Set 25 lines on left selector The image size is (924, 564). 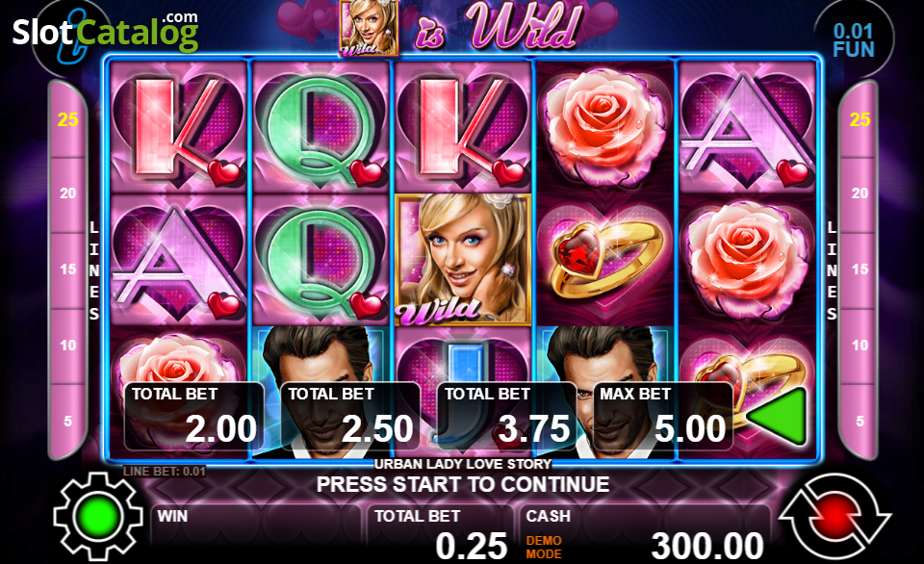pos(67,119)
